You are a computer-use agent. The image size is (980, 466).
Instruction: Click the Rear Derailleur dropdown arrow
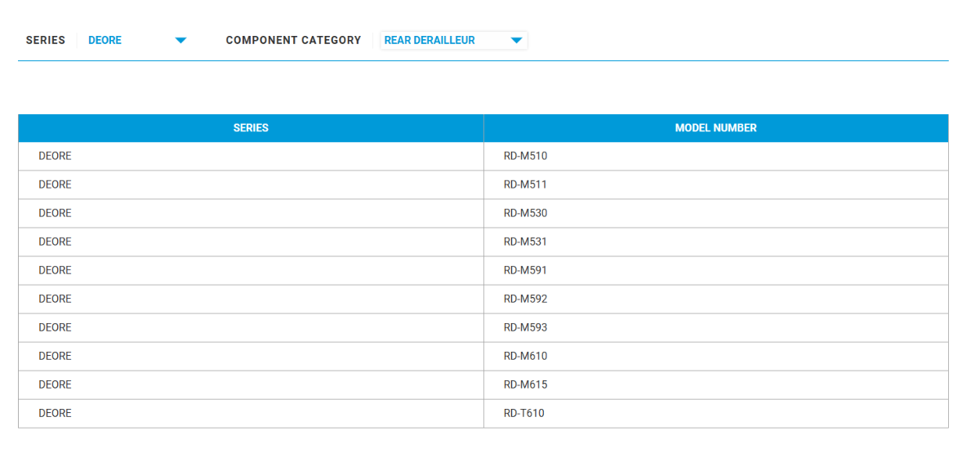click(x=516, y=41)
